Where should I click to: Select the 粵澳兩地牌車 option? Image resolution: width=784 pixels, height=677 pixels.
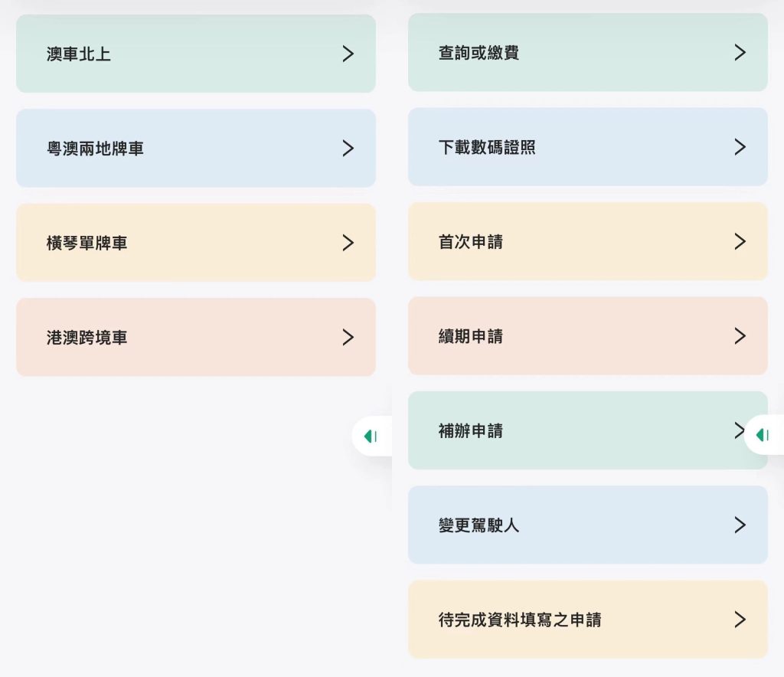(x=196, y=148)
